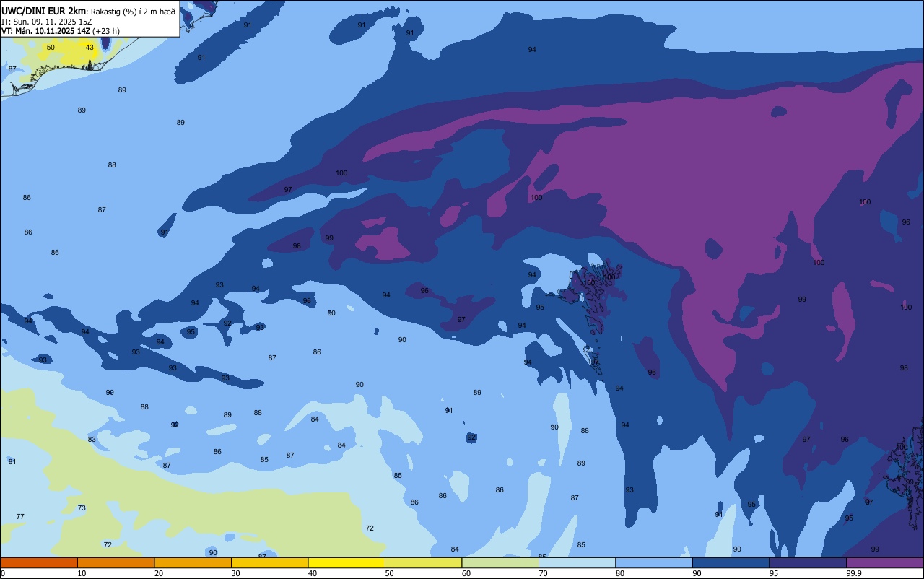Image resolution: width=924 pixels, height=579 pixels.
Task: Click the light blue 80–90 legend segment
Action: pyautogui.click(x=654, y=562)
